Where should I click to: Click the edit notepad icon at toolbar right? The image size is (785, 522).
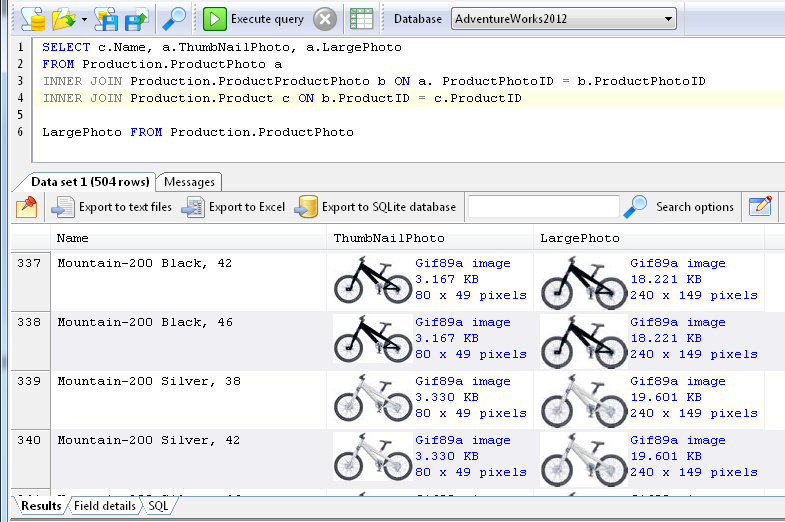coord(760,206)
